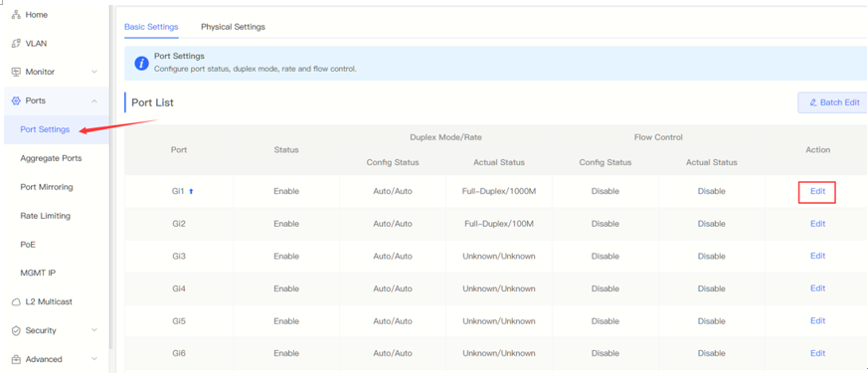Click the Security shield icon
The height and width of the screenshot is (380, 868).
coord(16,330)
